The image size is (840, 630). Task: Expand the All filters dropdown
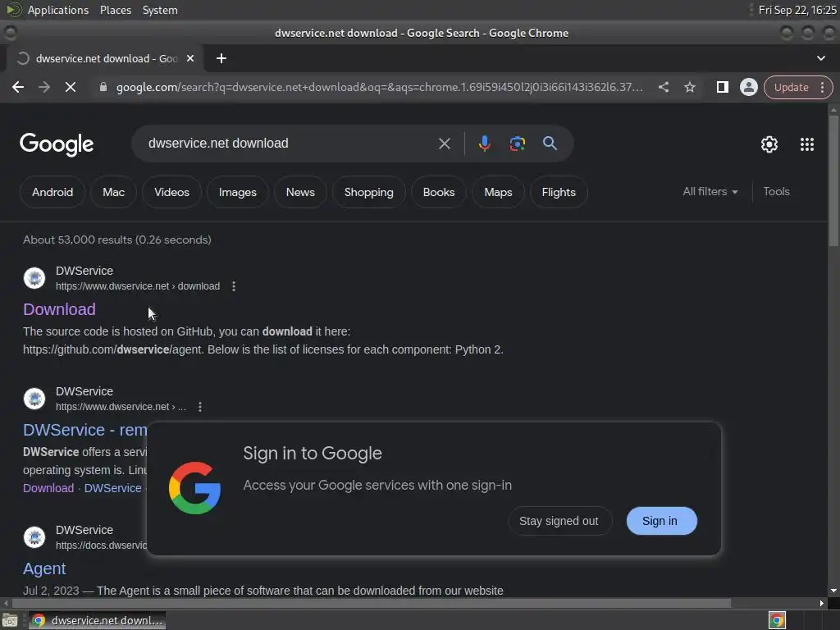710,191
